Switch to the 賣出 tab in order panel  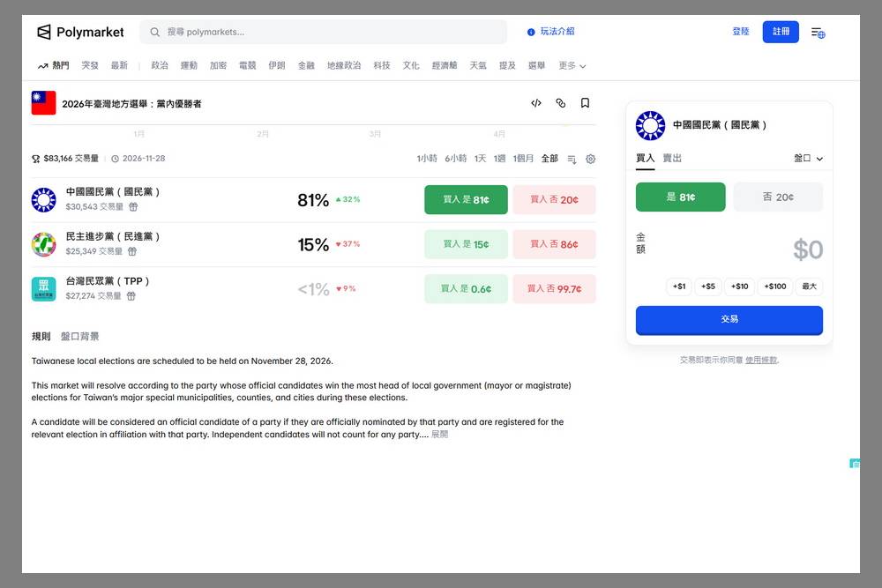click(x=671, y=158)
